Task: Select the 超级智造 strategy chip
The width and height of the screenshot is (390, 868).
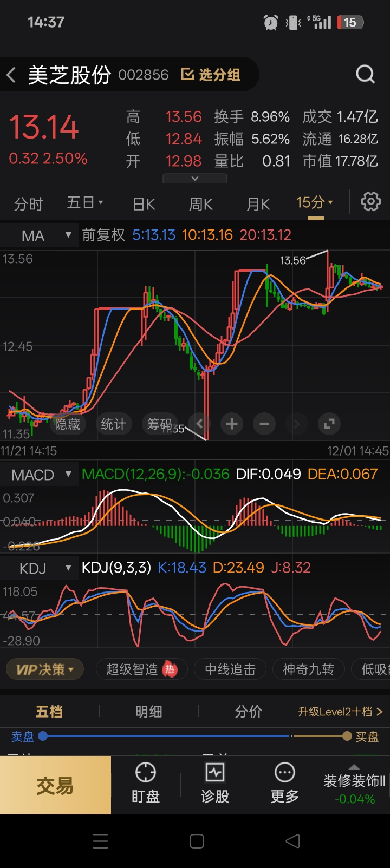Action: tap(141, 669)
